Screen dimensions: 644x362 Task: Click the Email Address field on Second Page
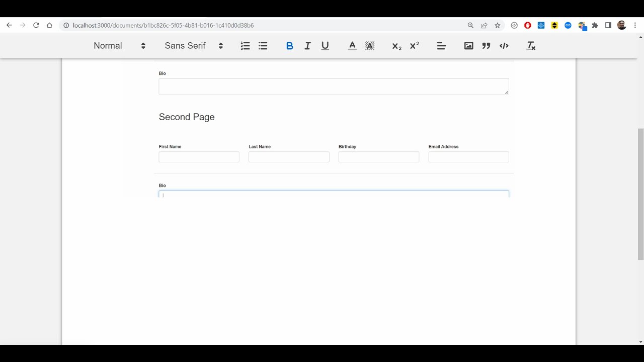point(468,157)
